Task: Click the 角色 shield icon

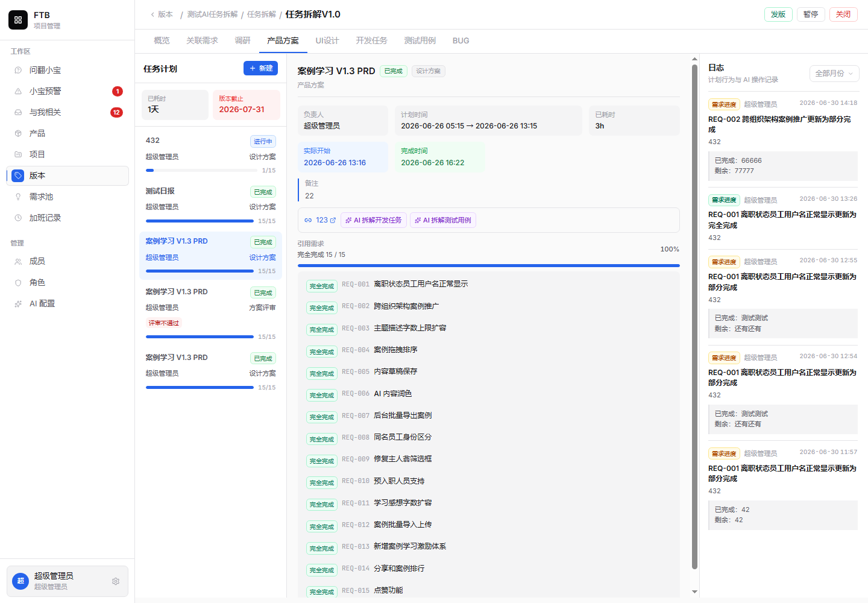Action: 18,283
